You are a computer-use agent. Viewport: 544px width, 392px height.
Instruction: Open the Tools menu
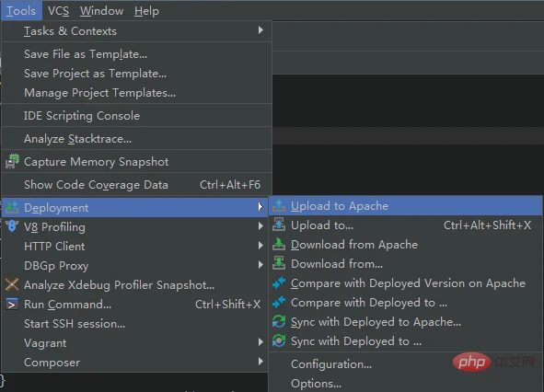pyautogui.click(x=21, y=11)
